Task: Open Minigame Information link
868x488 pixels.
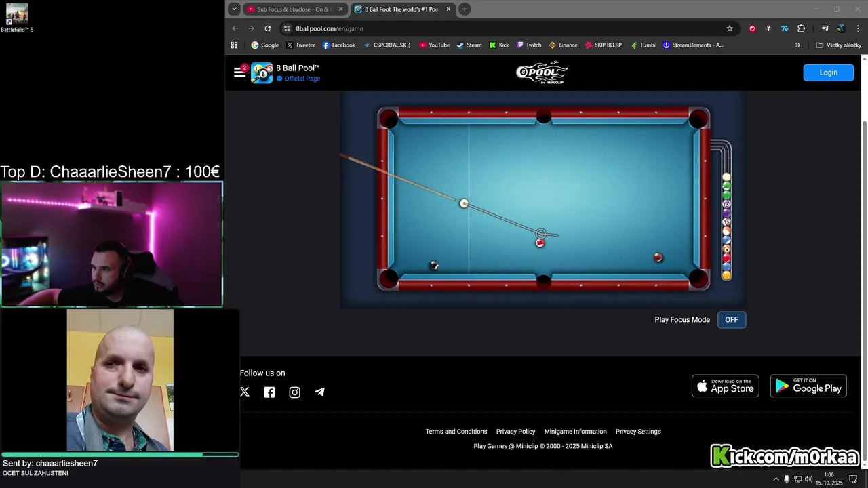Action: click(575, 432)
